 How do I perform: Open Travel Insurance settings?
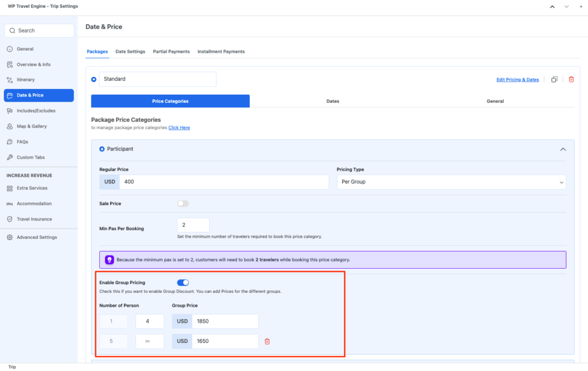coord(34,219)
